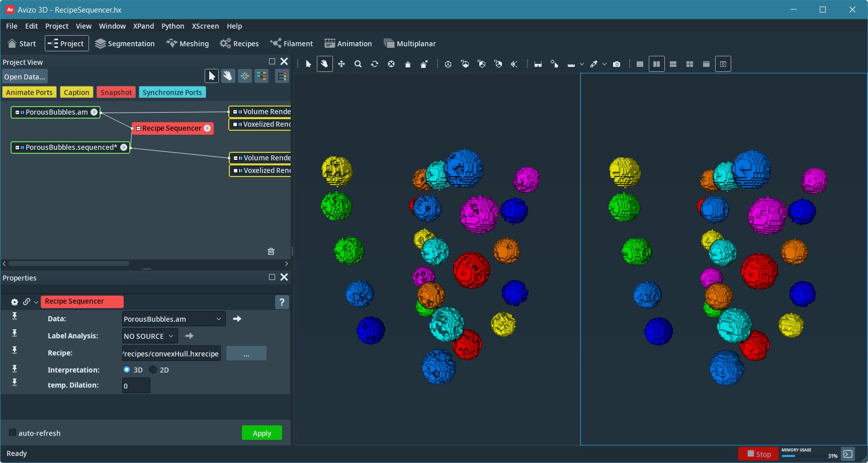Click the temp. Dilation input field
Viewport: 868px width, 463px height.
pos(136,386)
